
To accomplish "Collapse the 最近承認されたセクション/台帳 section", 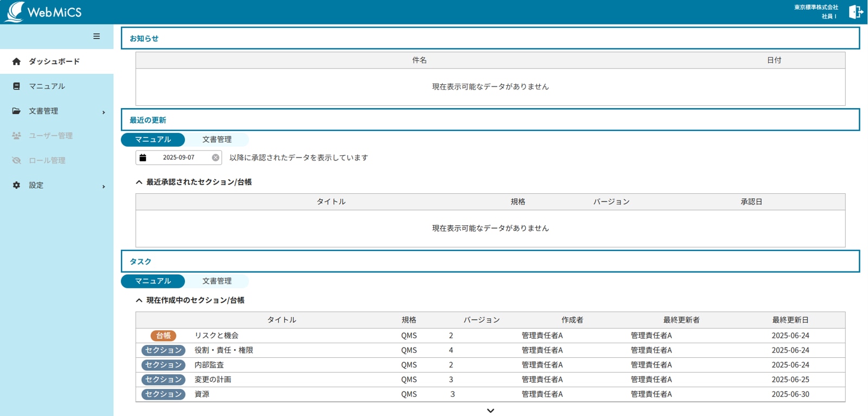I will pyautogui.click(x=139, y=182).
